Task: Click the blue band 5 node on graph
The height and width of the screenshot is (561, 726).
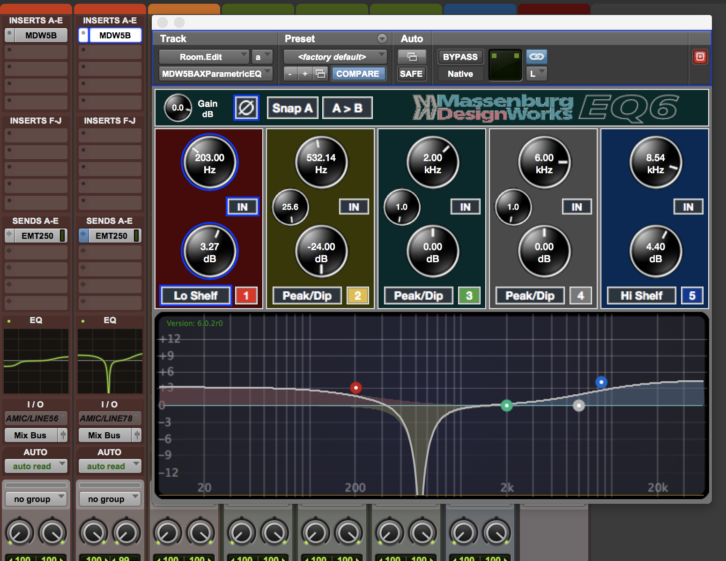Action: 601,382
